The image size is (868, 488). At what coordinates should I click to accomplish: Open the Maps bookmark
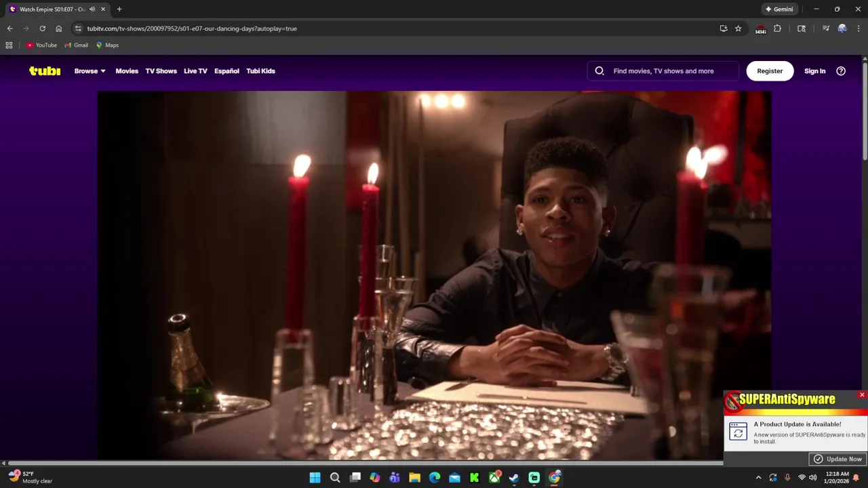click(x=107, y=45)
